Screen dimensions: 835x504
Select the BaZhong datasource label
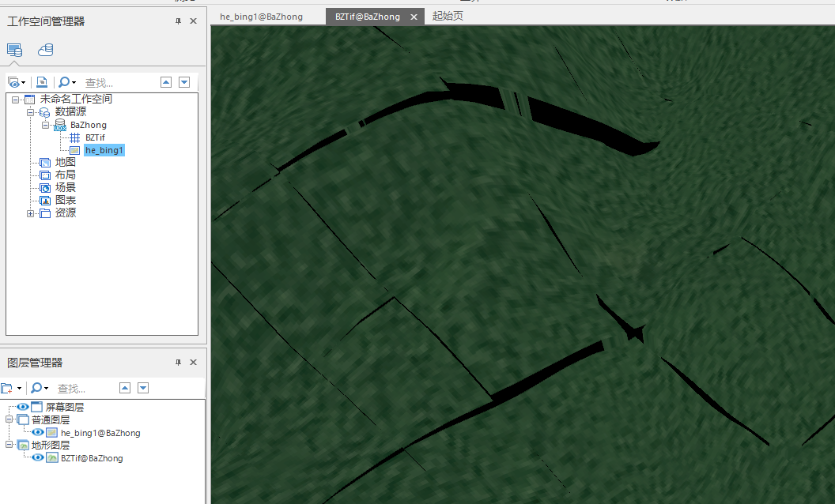(89, 125)
